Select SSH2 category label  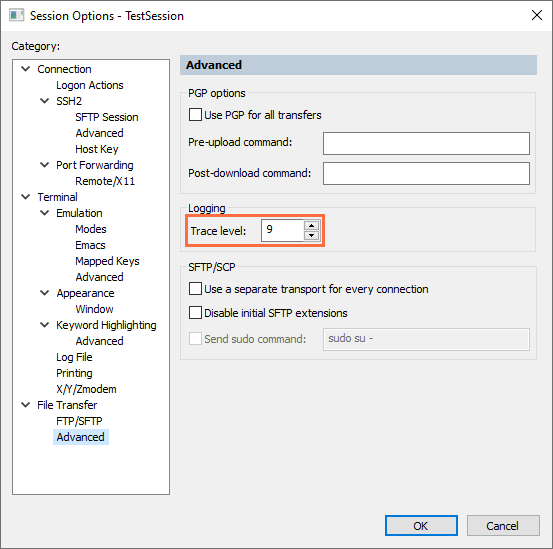[69, 101]
